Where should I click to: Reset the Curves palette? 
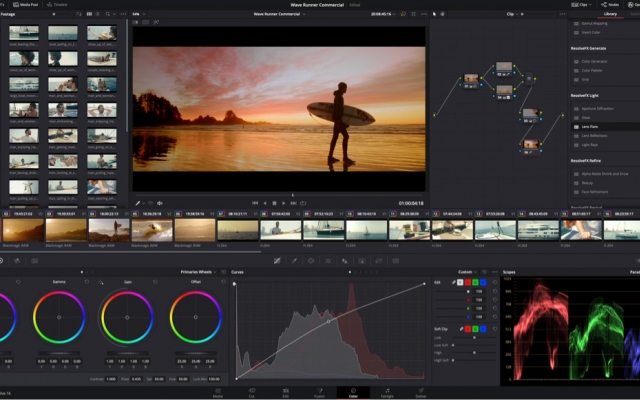point(484,272)
